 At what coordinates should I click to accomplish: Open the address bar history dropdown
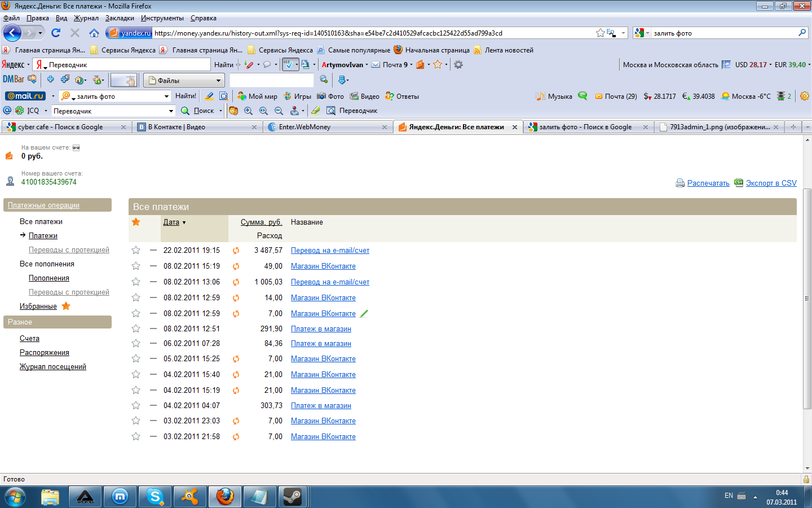point(623,33)
